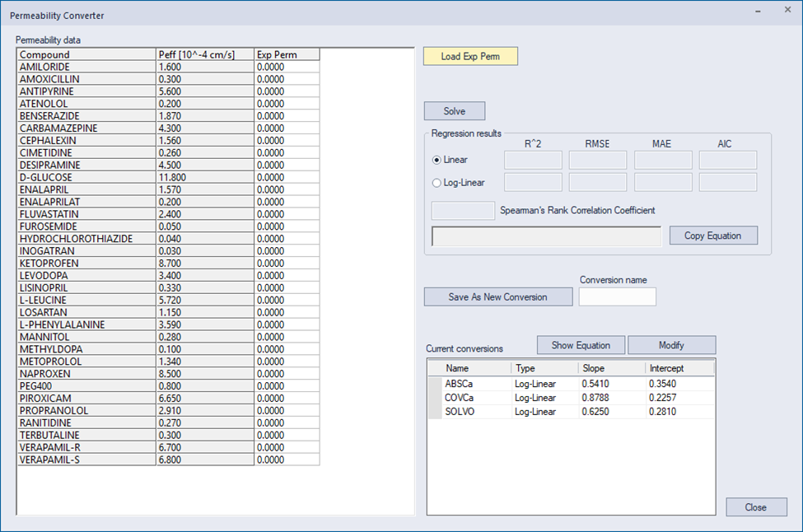Show equation for current conversion

tap(581, 345)
